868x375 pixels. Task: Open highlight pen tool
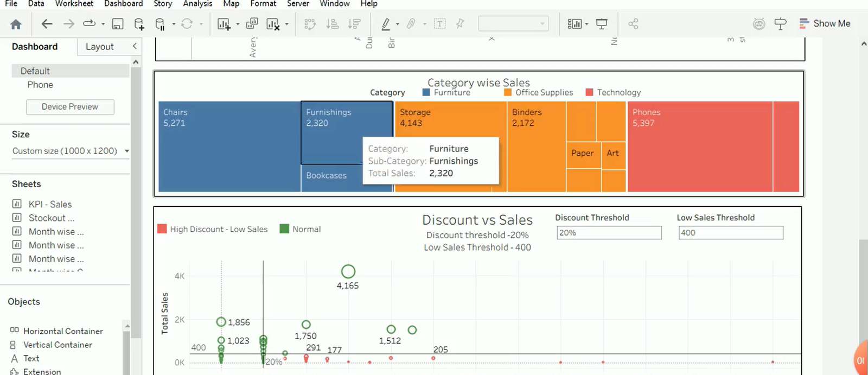coord(386,24)
